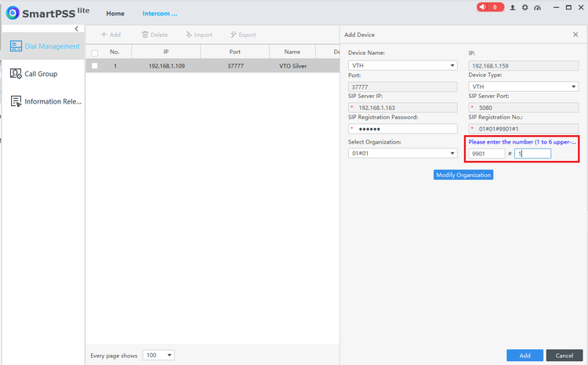Screen dimensions: 588x365
Task: Tick the checkbox for row 192.168.1.109
Action: pyautogui.click(x=95, y=66)
